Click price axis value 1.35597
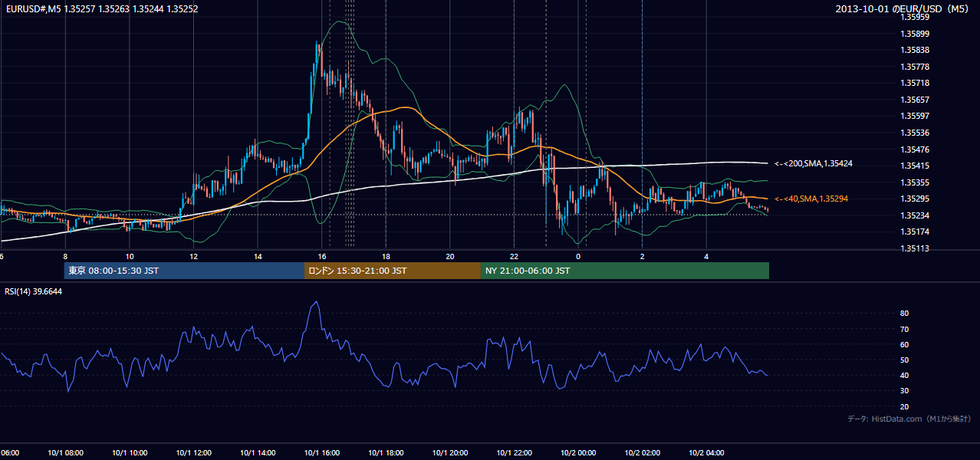The image size is (980, 460). click(916, 116)
